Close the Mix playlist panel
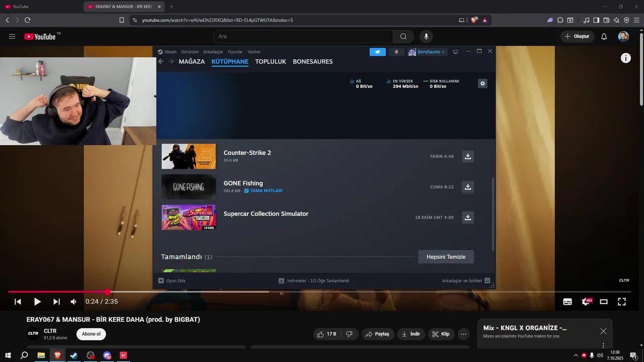644x362 pixels. click(x=603, y=331)
